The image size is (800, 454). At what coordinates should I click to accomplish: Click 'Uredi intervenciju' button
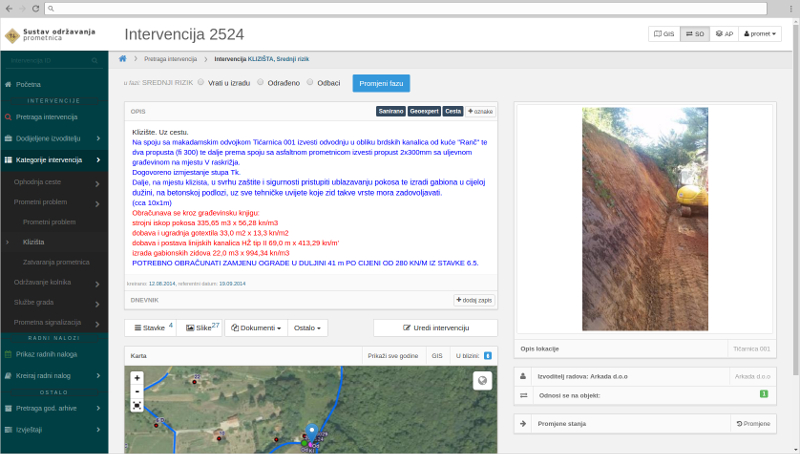pos(435,327)
